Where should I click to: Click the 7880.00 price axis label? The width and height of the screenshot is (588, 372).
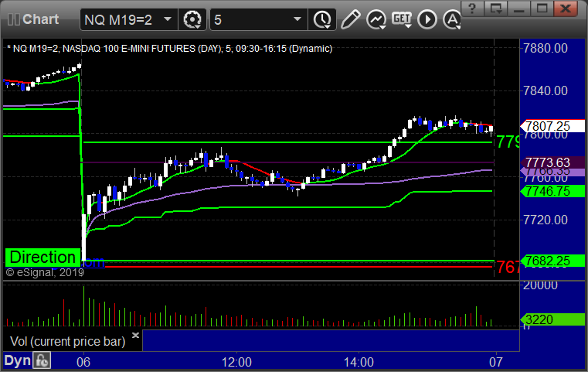pos(546,48)
